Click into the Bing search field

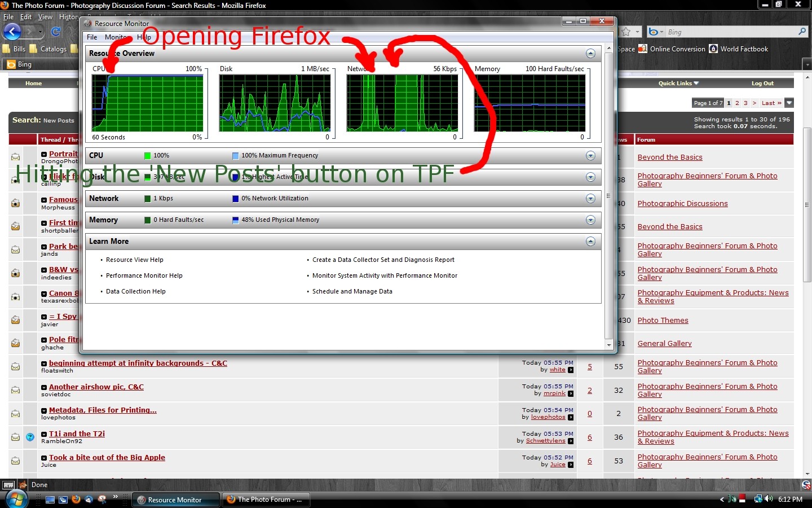click(x=732, y=32)
